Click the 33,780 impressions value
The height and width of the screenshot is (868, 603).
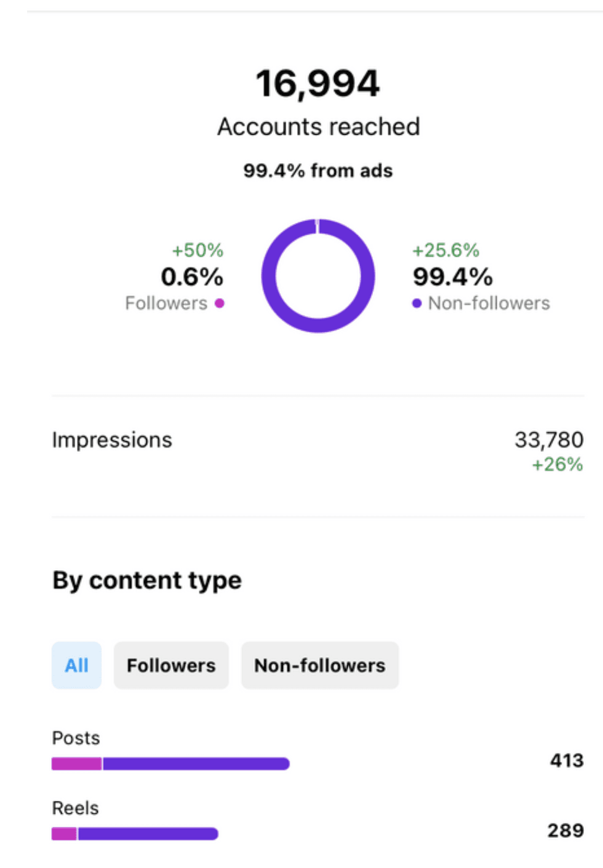549,440
